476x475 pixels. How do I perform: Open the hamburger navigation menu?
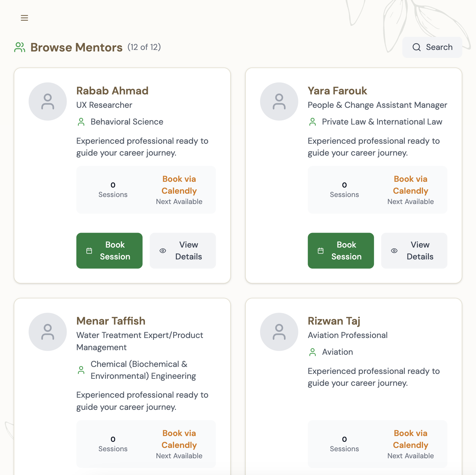[x=24, y=18]
